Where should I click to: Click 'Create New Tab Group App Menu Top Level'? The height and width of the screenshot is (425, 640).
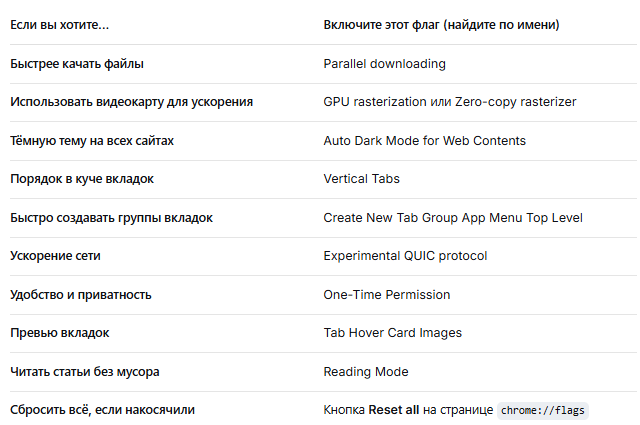click(453, 218)
